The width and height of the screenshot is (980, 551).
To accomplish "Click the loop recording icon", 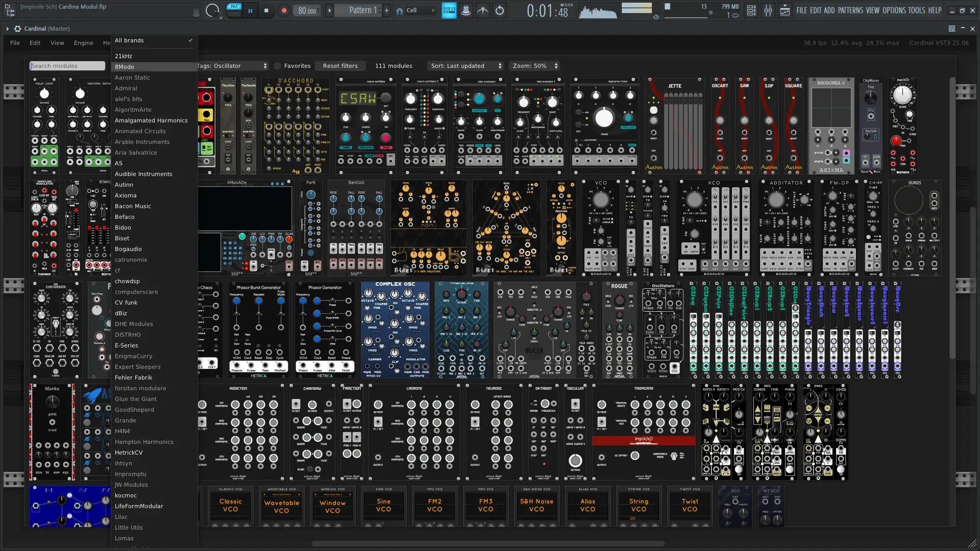I will pos(500,10).
